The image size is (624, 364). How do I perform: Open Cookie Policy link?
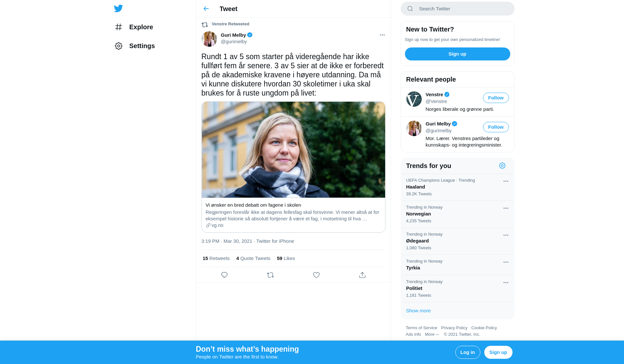484,328
